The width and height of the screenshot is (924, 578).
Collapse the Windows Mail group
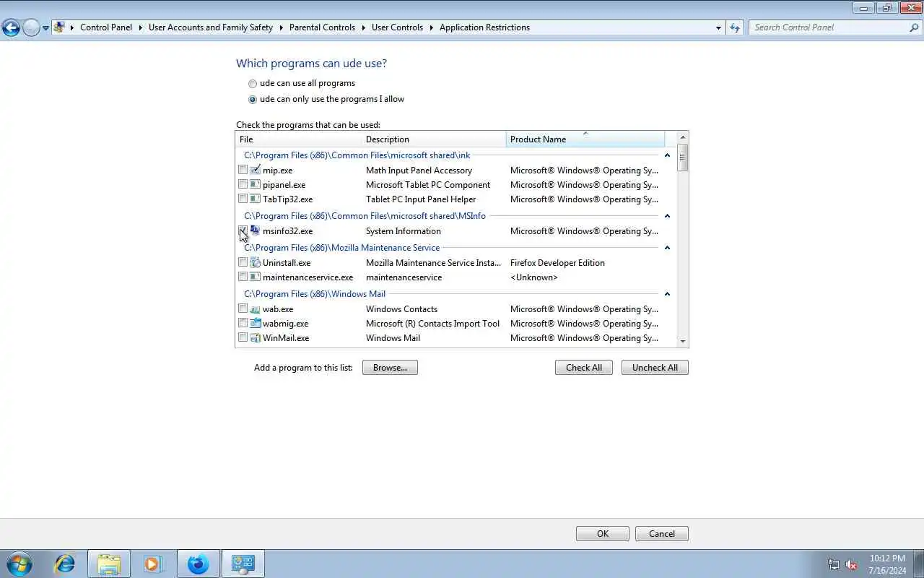(667, 294)
